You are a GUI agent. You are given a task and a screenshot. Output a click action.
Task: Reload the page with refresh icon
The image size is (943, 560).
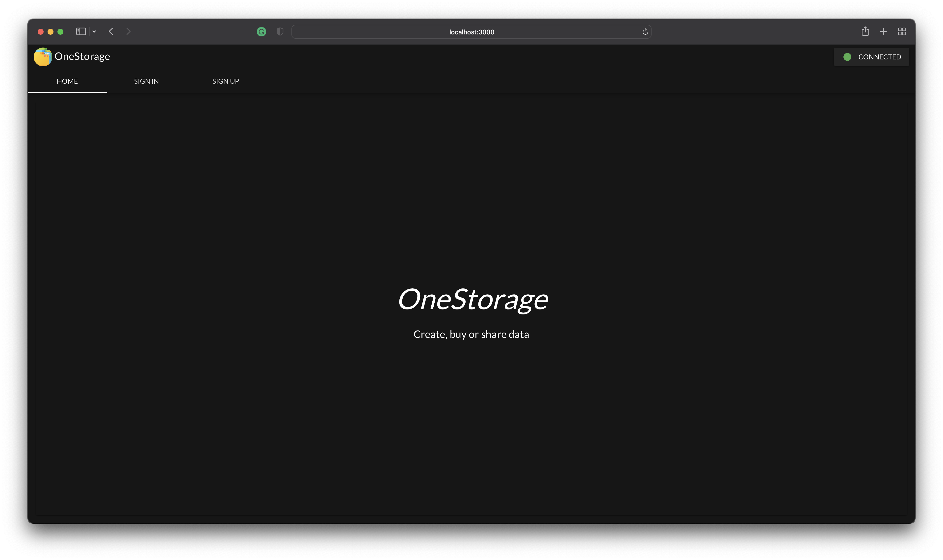[x=645, y=32]
